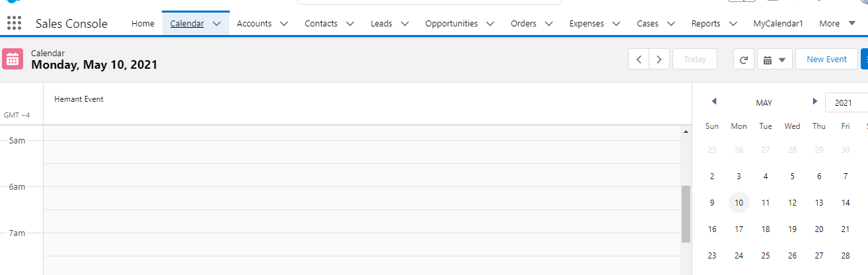Click the vertical scrollbar thumb
The height and width of the screenshot is (275, 868).
(686, 214)
